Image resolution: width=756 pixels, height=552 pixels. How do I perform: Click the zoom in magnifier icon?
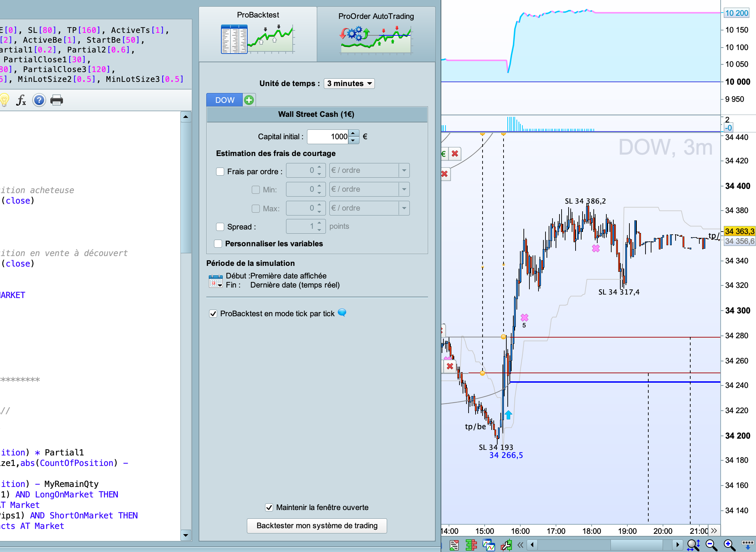729,544
